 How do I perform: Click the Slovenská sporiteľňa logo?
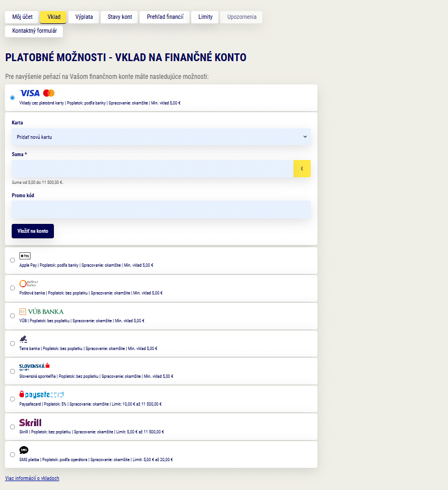point(34,366)
